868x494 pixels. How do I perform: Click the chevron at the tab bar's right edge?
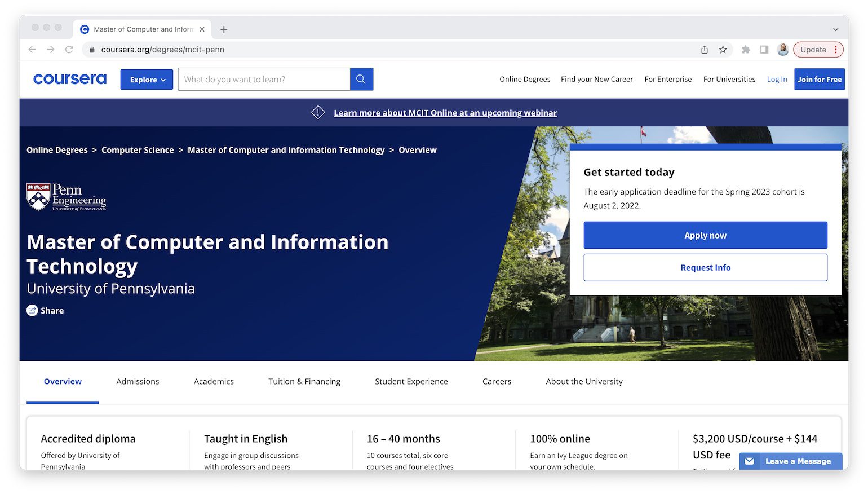tap(835, 29)
